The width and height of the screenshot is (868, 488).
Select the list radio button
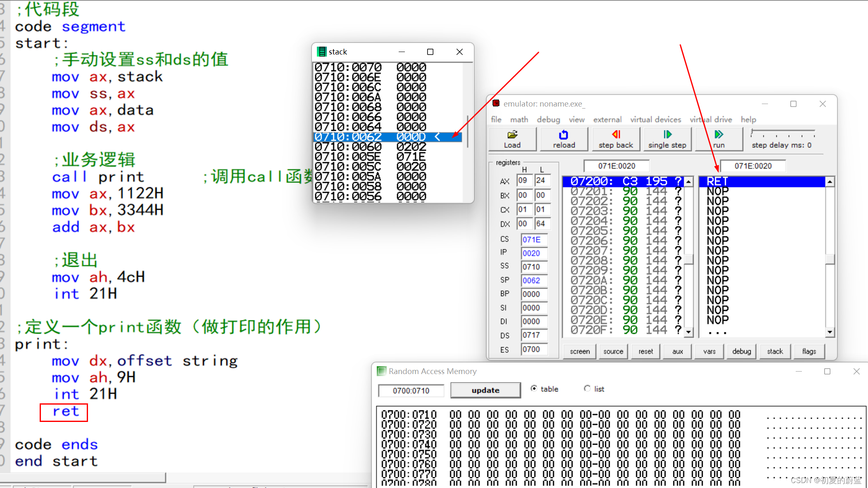[587, 389]
